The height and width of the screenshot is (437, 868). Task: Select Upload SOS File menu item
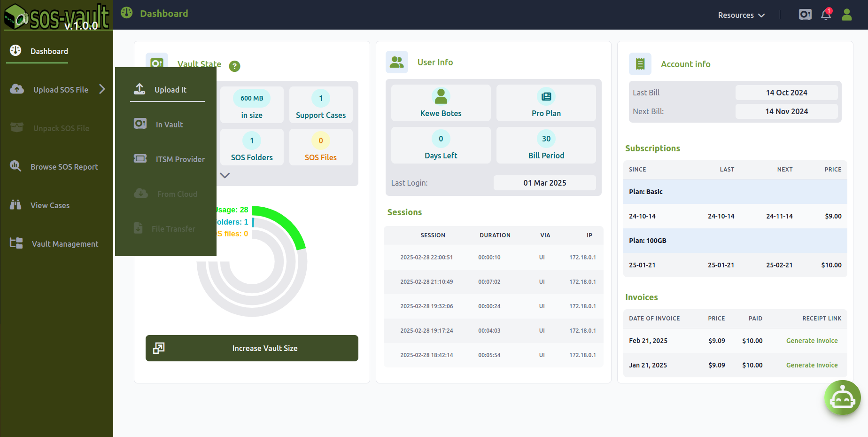click(57, 89)
